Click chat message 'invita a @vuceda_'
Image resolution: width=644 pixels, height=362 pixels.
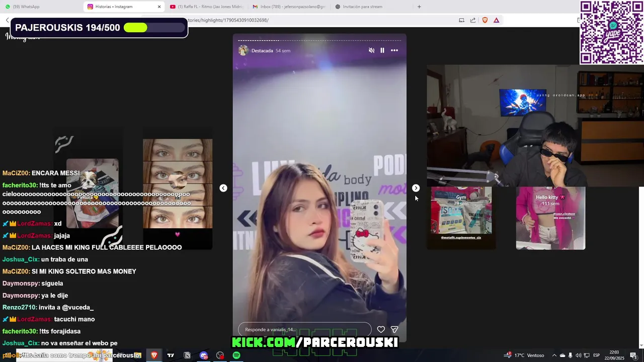pyautogui.click(x=66, y=307)
